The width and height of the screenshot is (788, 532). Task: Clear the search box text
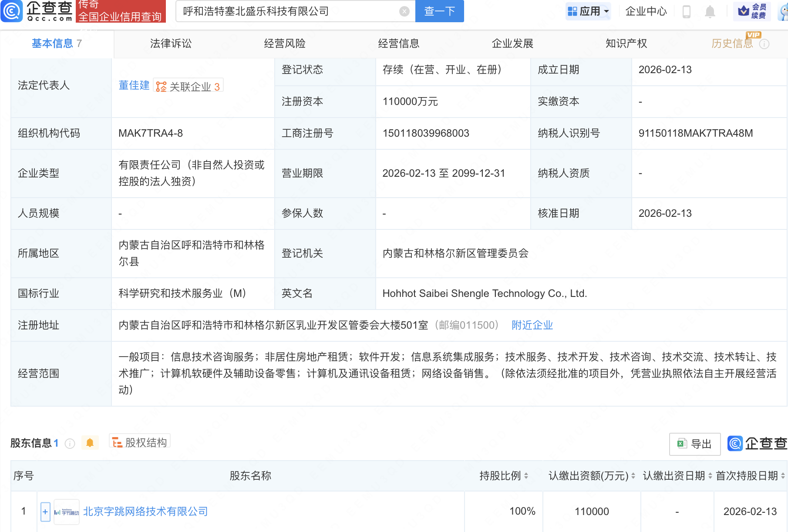point(404,11)
